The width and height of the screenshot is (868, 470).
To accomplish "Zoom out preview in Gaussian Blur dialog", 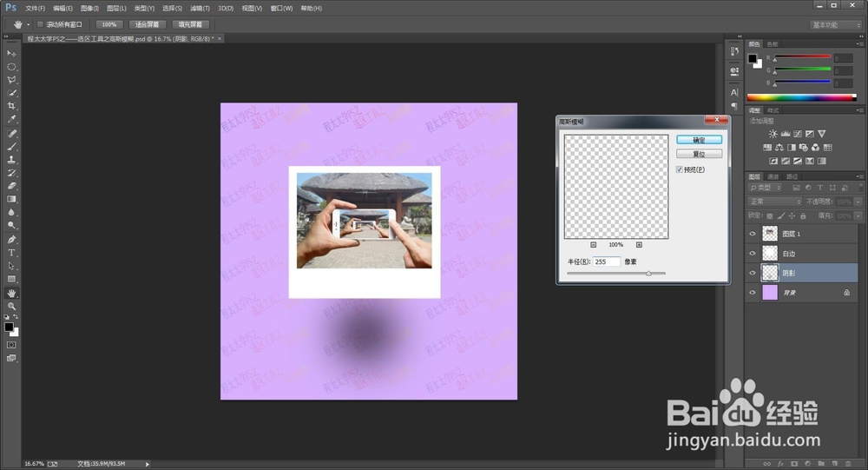I will click(593, 244).
